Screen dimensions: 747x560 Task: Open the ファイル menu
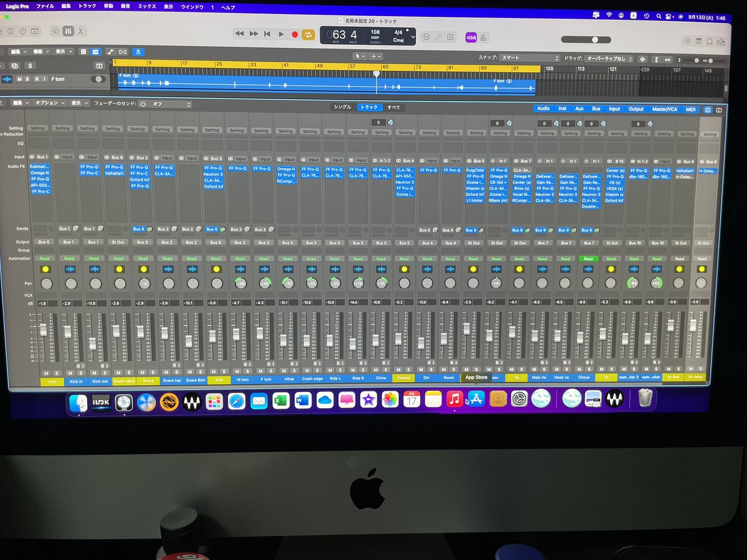tap(44, 6)
